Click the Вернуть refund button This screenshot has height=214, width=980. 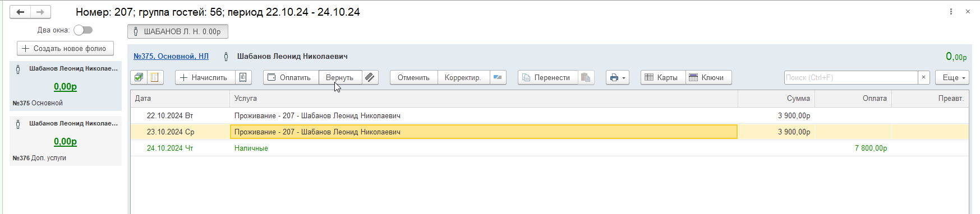[340, 77]
